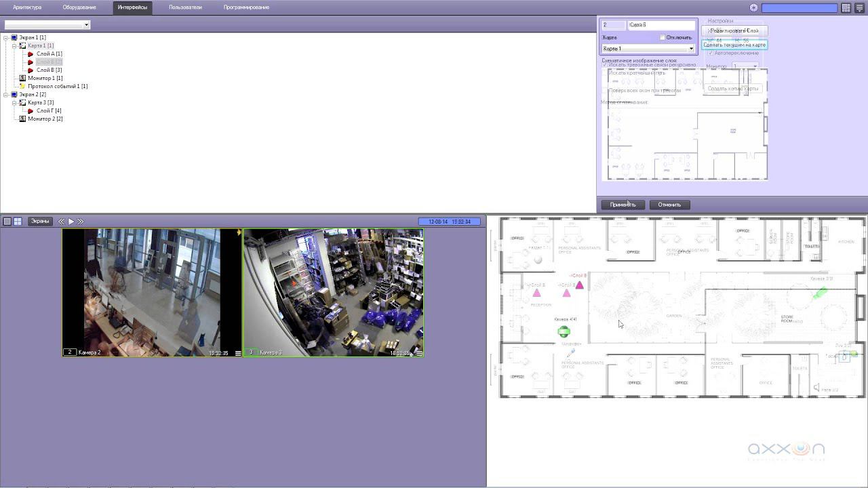Click the date and time indicator
This screenshot has height=488, width=868.
click(x=450, y=222)
